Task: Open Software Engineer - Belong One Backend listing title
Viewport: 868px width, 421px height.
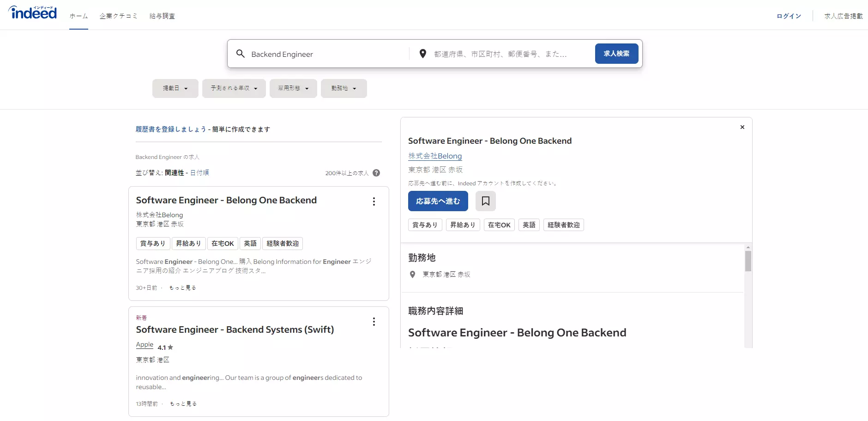Action: pos(226,200)
